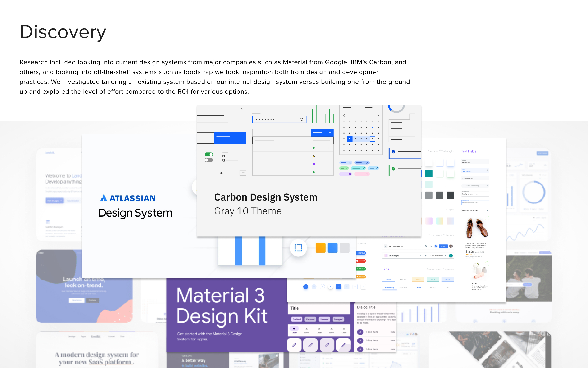Click the eye icon in My Design Project bar

point(431,246)
